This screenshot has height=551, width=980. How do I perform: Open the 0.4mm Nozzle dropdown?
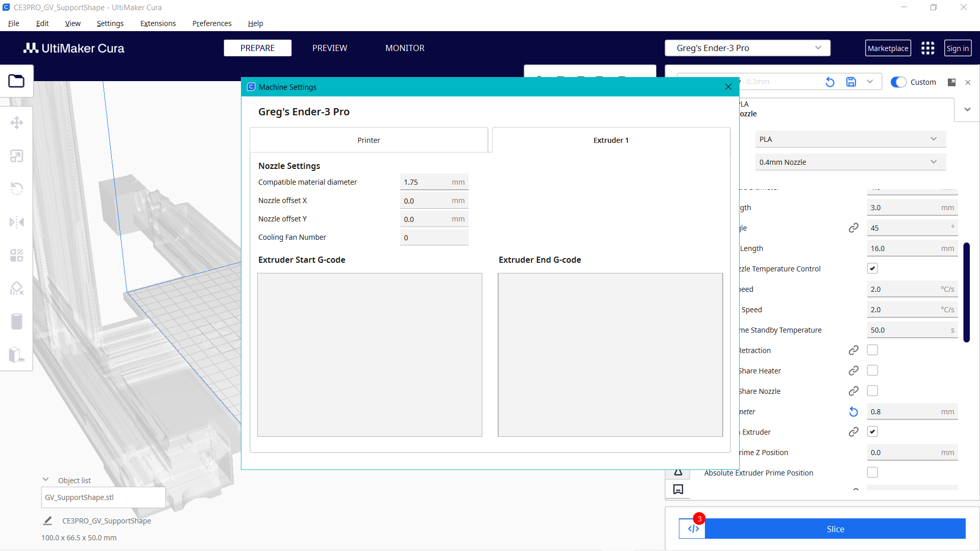(850, 162)
